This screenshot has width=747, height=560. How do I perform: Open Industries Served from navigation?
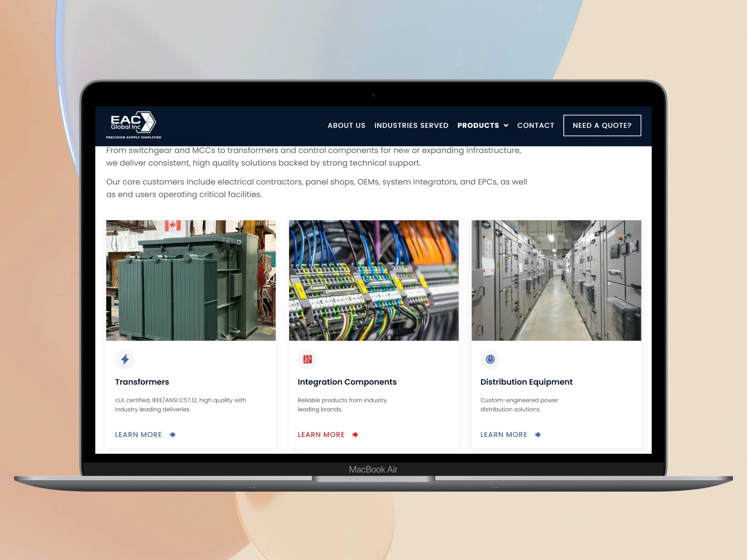[x=411, y=126]
